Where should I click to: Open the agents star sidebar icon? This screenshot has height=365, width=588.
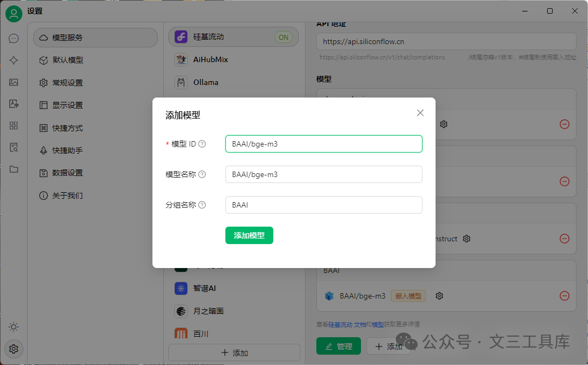(x=14, y=60)
